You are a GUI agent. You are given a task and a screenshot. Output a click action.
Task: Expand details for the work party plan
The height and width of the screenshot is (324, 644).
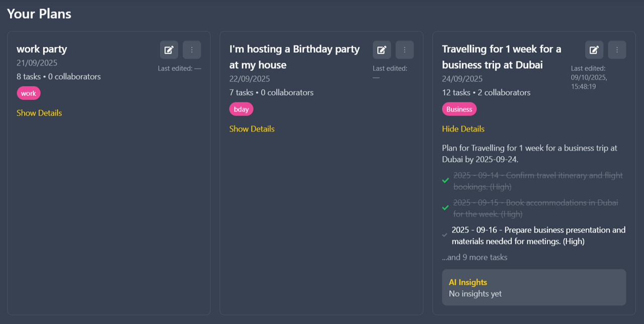(x=39, y=113)
